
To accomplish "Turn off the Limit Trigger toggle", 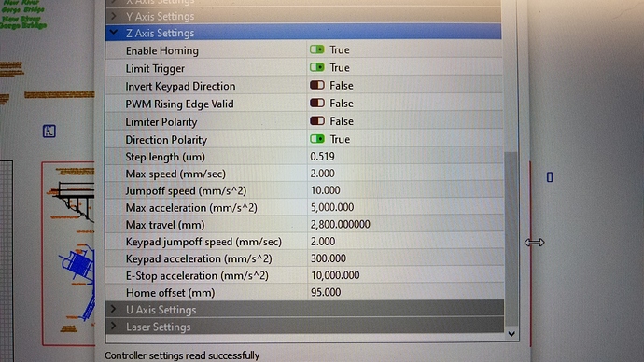I will (317, 67).
